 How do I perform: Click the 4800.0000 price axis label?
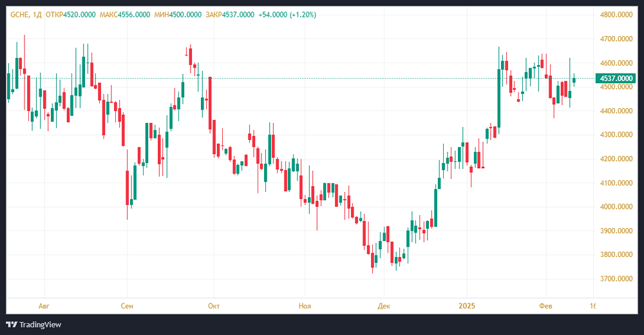[x=616, y=15]
